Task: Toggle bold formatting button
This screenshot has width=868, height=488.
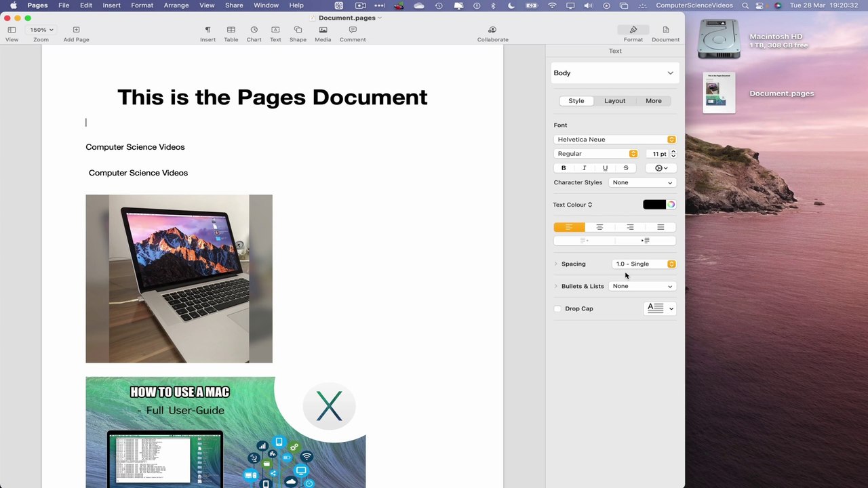Action: coord(564,168)
